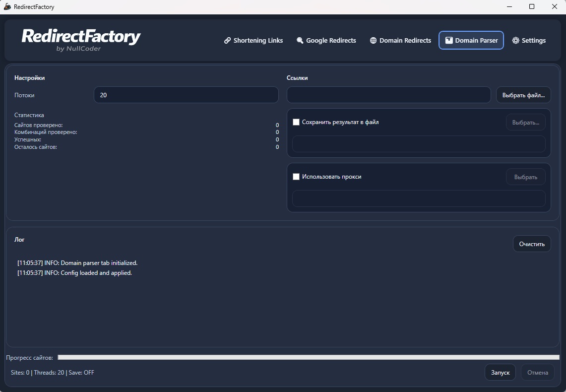The height and width of the screenshot is (392, 566).
Task: Click the RedirectFactory app icon in the title bar
Action: [x=7, y=6]
